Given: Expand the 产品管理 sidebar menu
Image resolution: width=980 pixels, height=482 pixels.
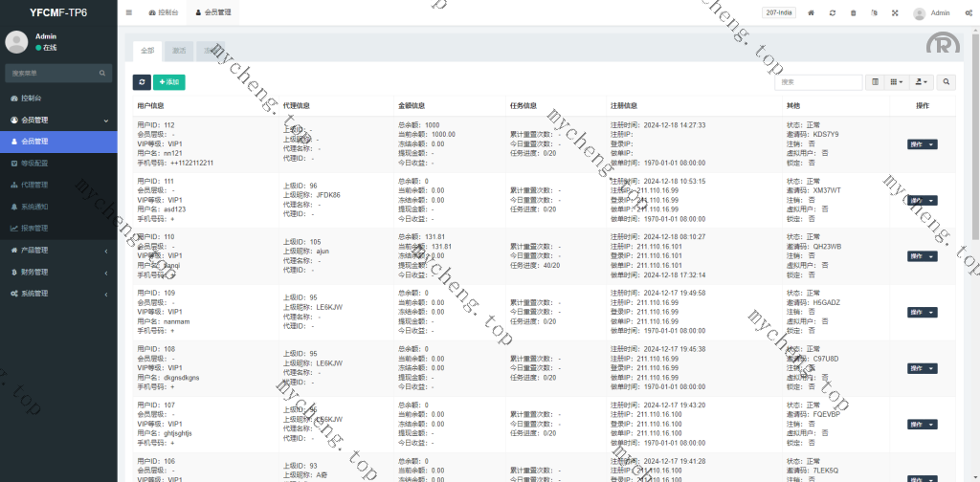Looking at the screenshot, I should pyautogui.click(x=57, y=250).
